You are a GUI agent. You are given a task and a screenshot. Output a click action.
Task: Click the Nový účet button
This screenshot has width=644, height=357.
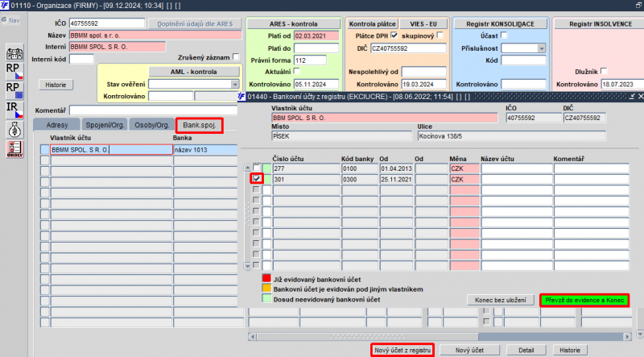[x=469, y=350]
